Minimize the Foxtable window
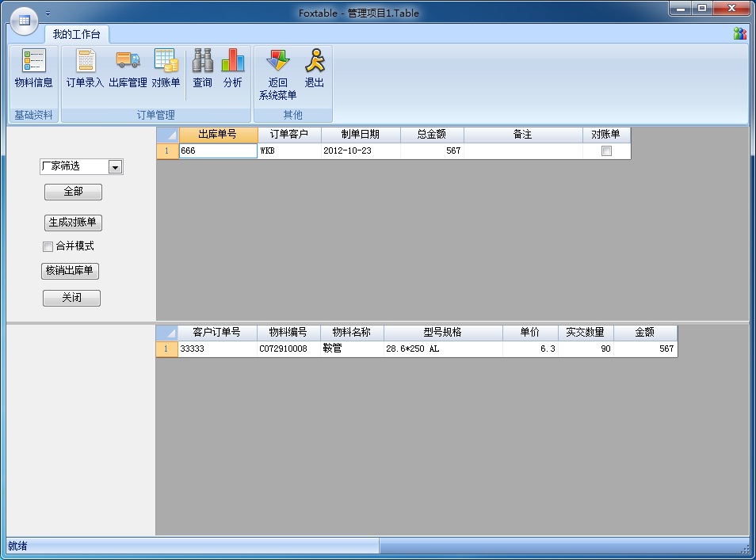 [681, 8]
